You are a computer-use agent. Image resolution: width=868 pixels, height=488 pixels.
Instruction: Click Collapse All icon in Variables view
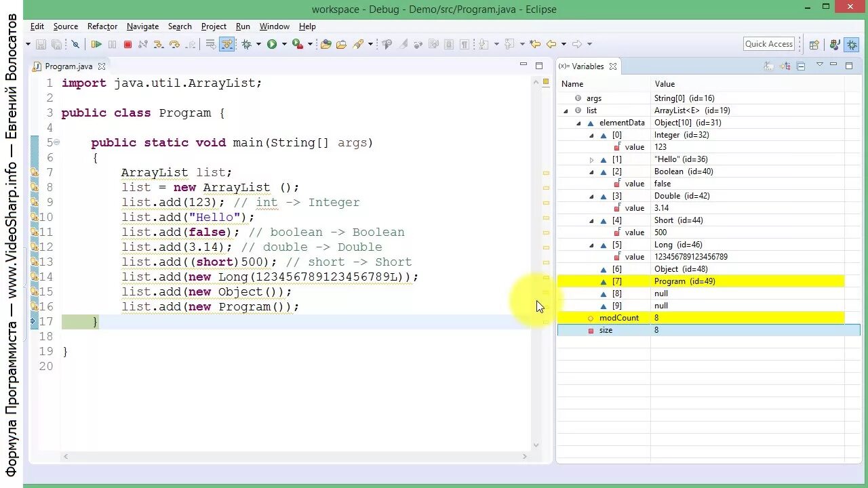pos(801,66)
